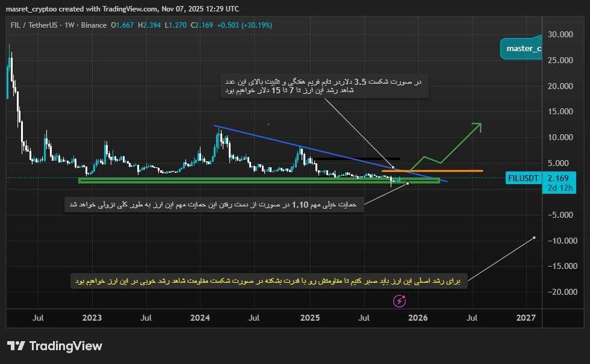Click the yellow text note at bottom

[x=267, y=281]
